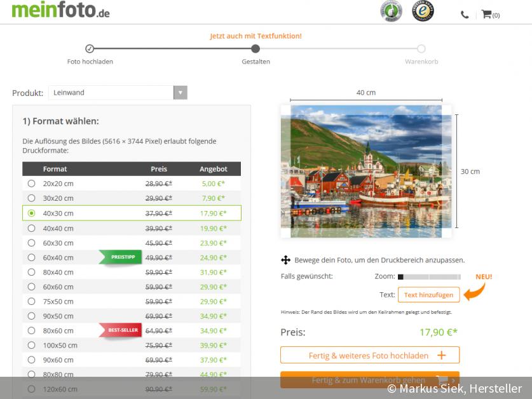Select the 80x60 cm radio button
This screenshot has width=532, height=399.
pos(31,330)
